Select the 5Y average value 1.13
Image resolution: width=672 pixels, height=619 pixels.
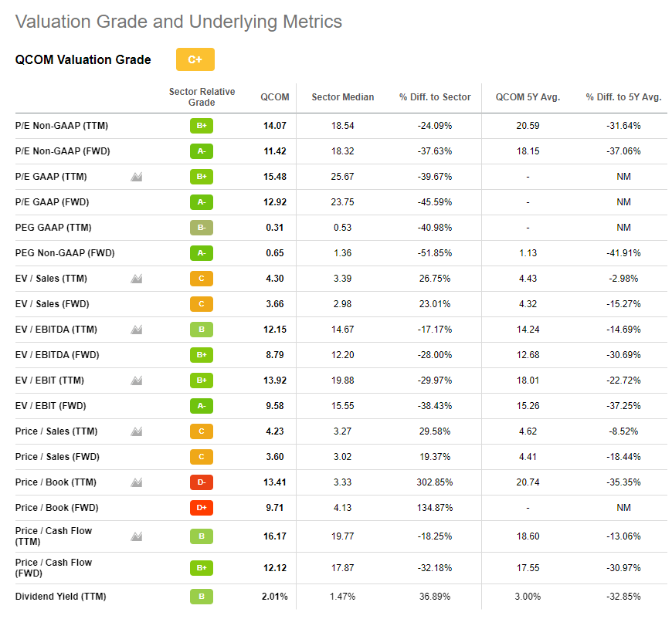(x=528, y=253)
